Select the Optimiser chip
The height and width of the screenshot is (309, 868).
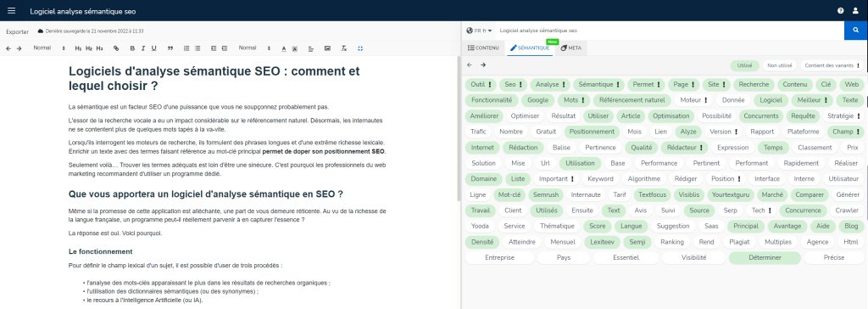524,116
